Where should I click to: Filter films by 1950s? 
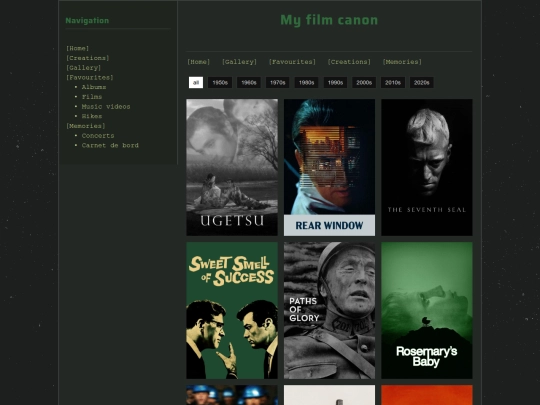tap(220, 83)
